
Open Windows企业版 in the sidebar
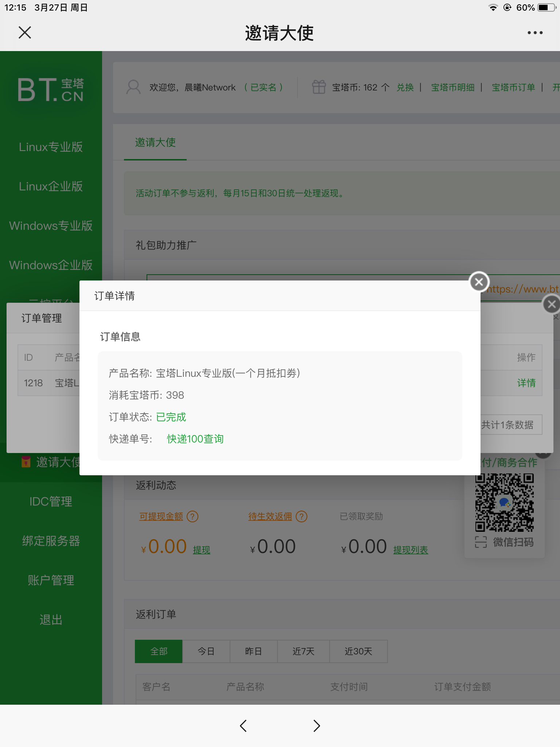51,265
